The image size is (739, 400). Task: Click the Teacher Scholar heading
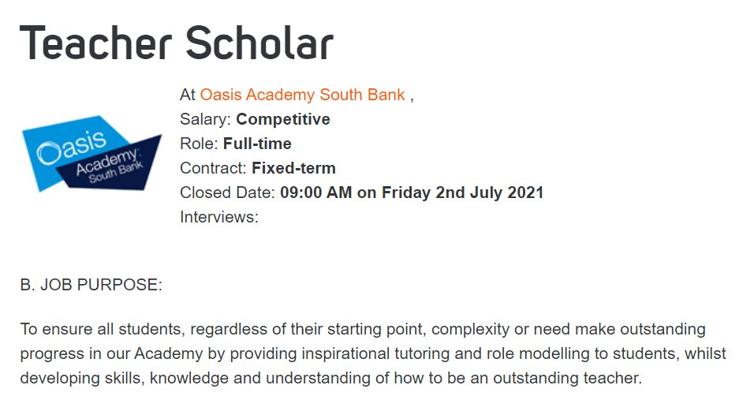tap(177, 43)
